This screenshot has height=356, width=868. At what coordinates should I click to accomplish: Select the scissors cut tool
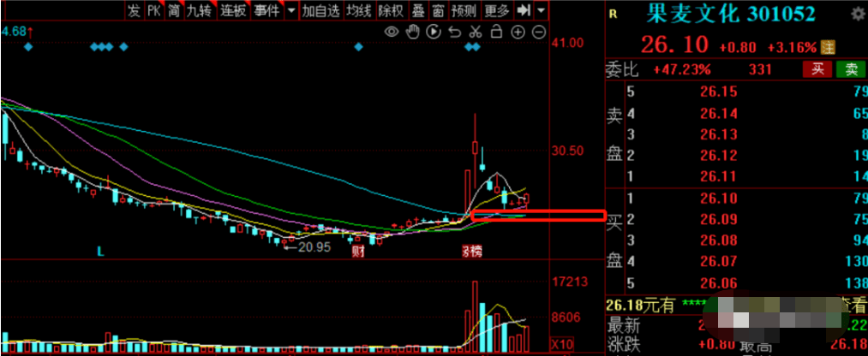coord(475,32)
